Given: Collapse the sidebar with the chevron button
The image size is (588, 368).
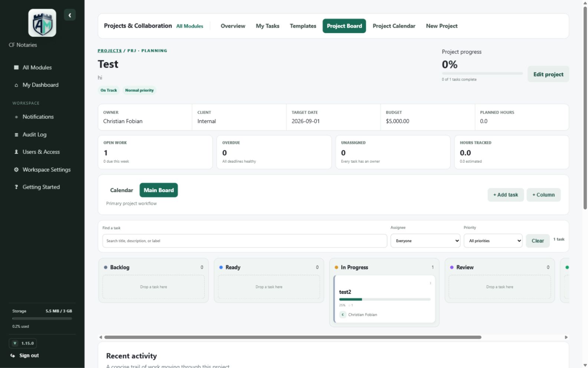Looking at the screenshot, I should (x=70, y=15).
